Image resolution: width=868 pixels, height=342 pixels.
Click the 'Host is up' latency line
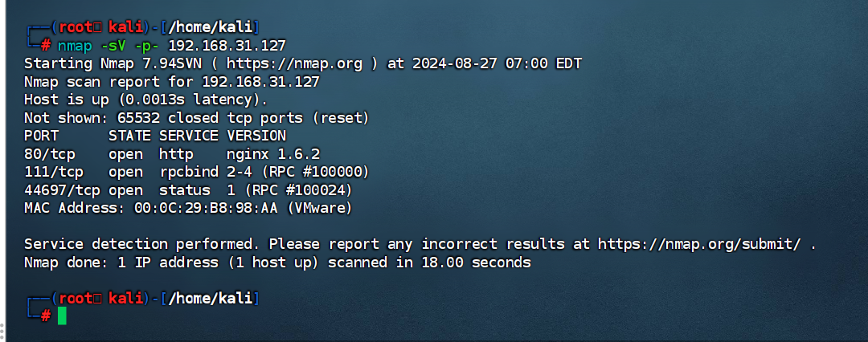click(145, 100)
